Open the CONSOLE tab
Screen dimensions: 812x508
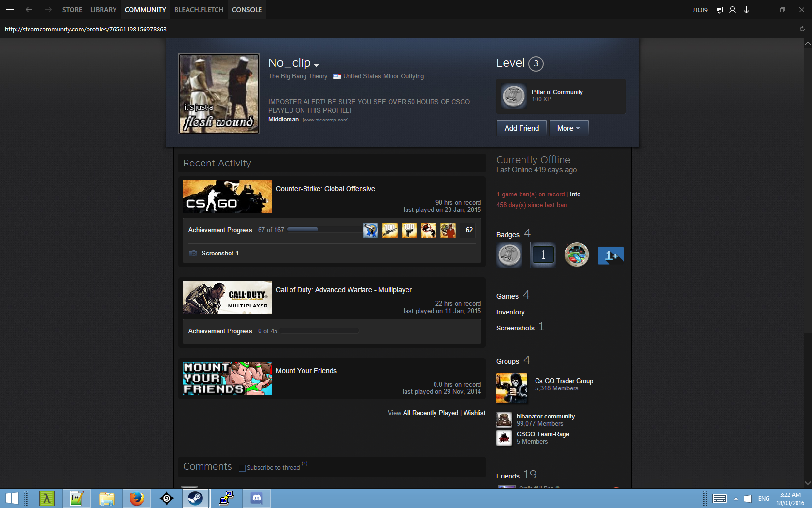click(246, 10)
